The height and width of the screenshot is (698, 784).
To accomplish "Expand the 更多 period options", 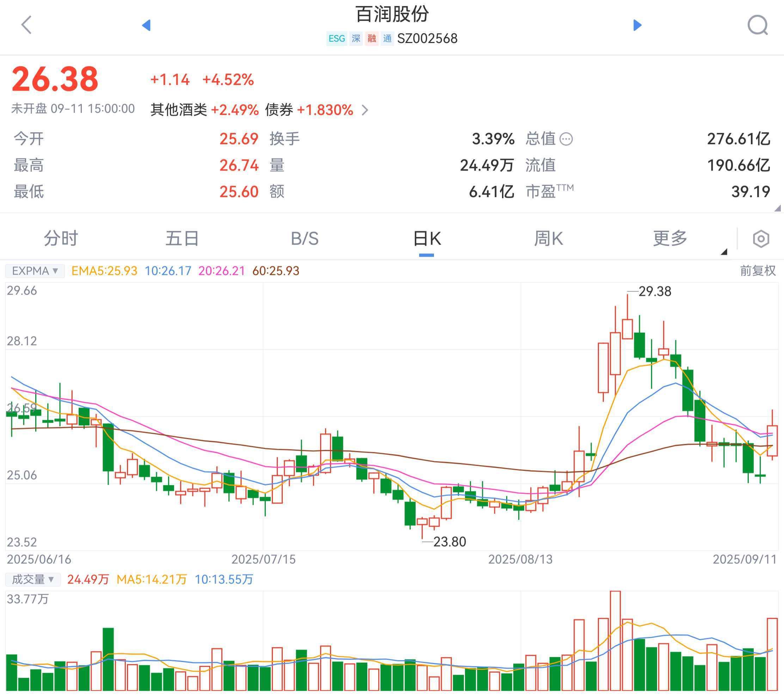I will [670, 238].
